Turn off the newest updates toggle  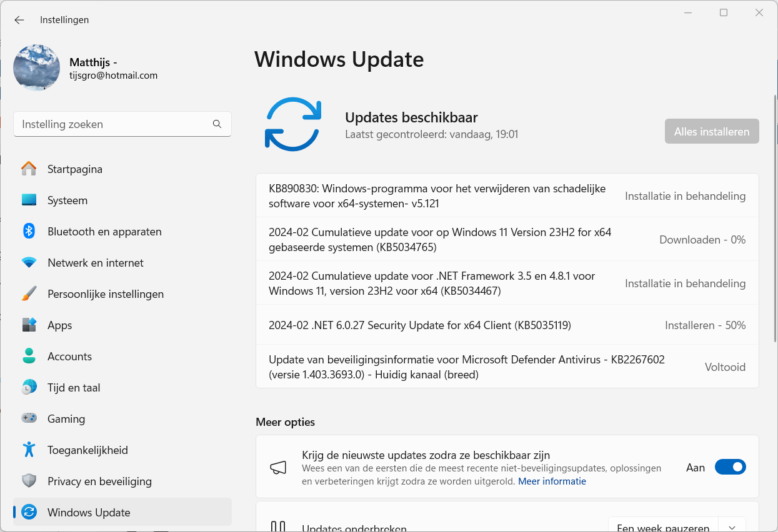click(x=730, y=467)
